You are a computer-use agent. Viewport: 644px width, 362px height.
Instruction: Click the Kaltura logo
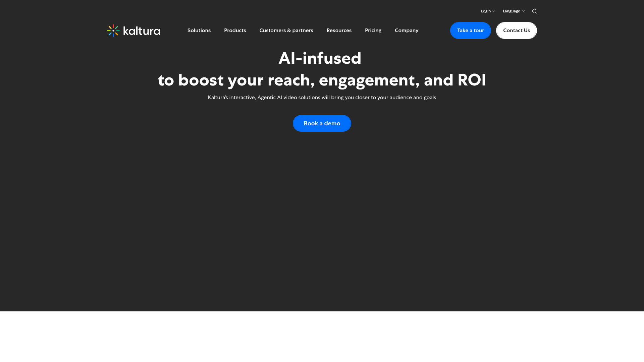coord(133,31)
